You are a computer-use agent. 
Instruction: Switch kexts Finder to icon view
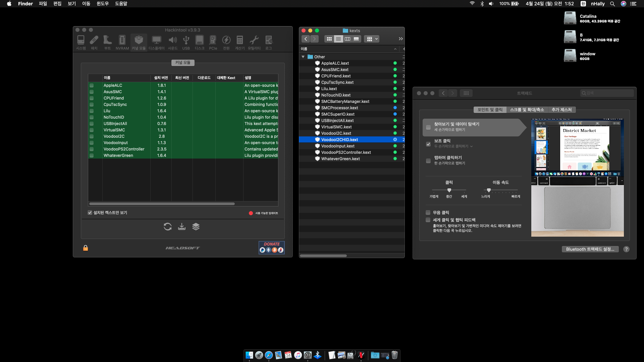point(329,39)
